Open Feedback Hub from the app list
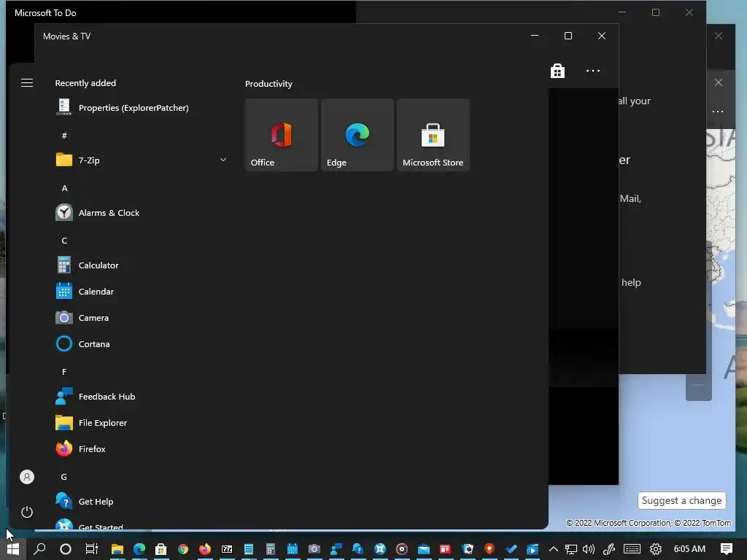Screen dimensions: 747x560 (141, 397)
